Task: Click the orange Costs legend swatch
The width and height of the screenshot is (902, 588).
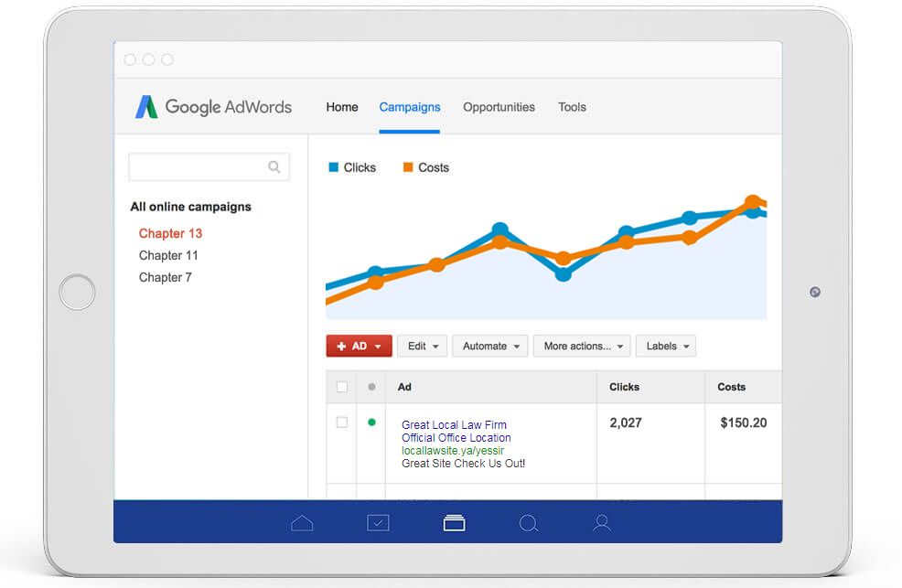Action: (x=408, y=167)
